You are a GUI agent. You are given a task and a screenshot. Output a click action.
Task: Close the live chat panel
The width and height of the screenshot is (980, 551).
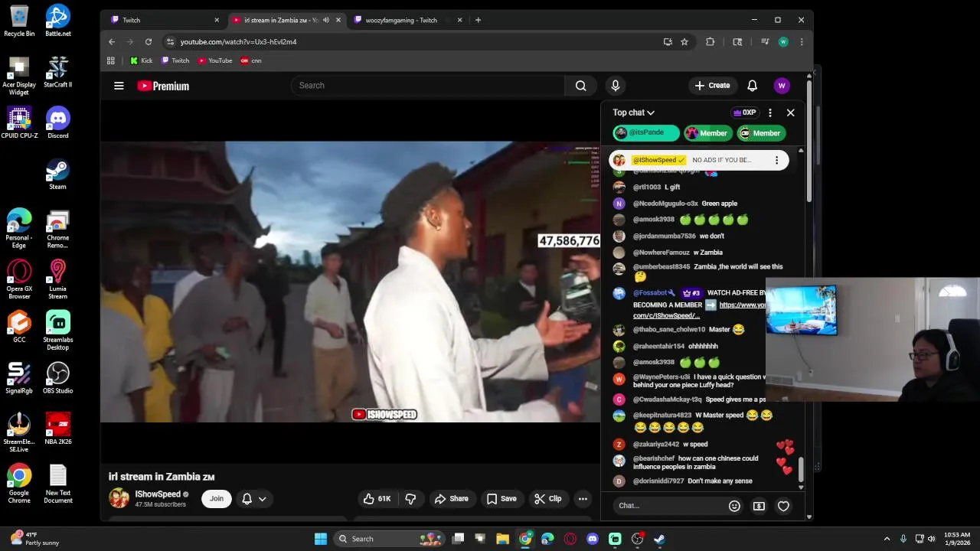coord(791,112)
